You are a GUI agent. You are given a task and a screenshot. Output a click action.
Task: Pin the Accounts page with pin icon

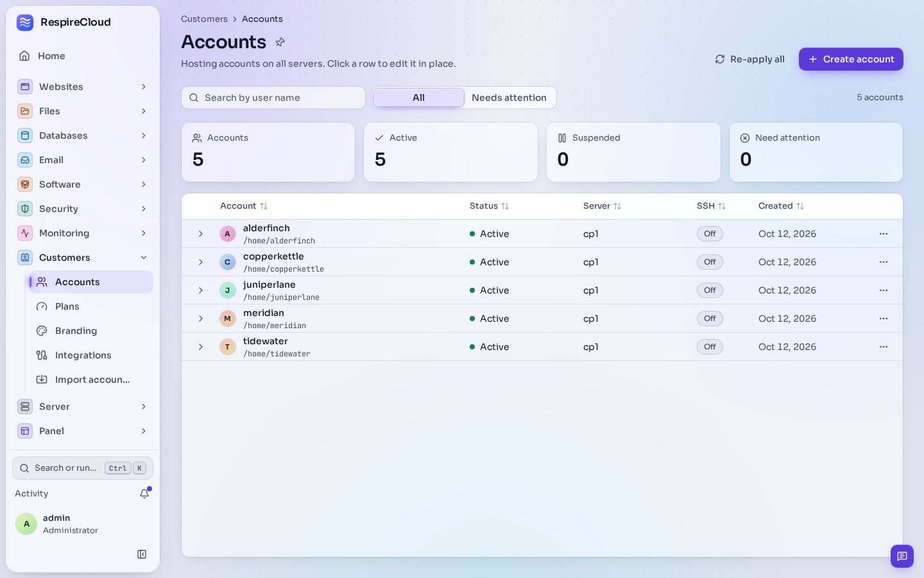[x=280, y=42]
